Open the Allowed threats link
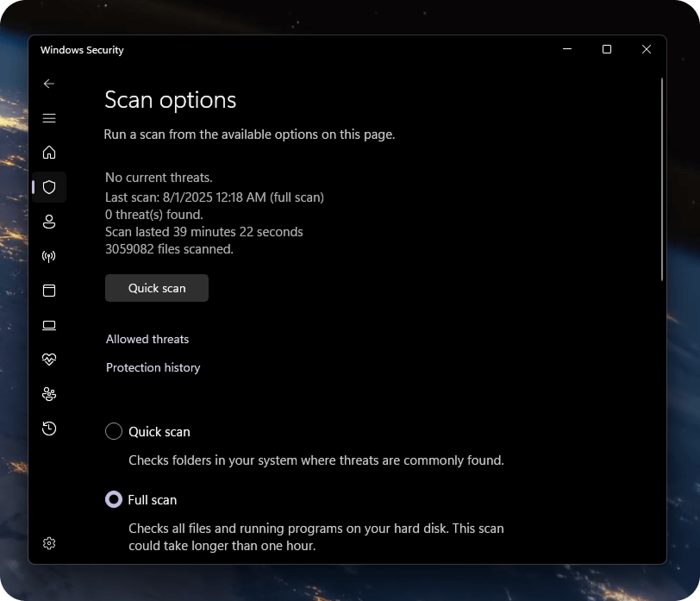This screenshot has height=601, width=700. 147,339
